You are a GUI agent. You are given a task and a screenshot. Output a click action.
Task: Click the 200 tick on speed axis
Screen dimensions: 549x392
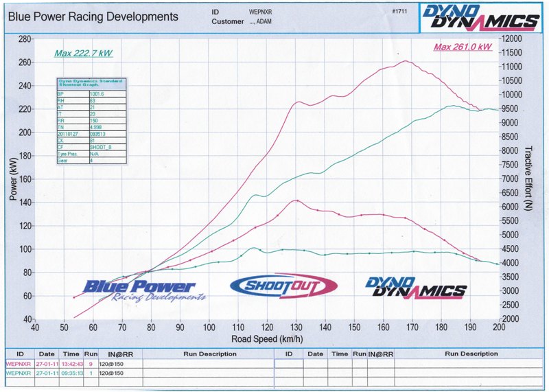pos(500,327)
